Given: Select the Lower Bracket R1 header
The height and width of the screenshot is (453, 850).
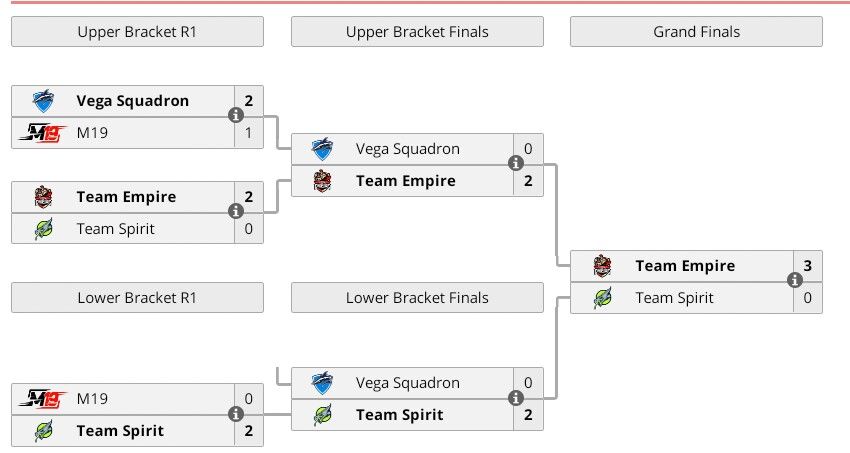Looking at the screenshot, I should click(137, 298).
